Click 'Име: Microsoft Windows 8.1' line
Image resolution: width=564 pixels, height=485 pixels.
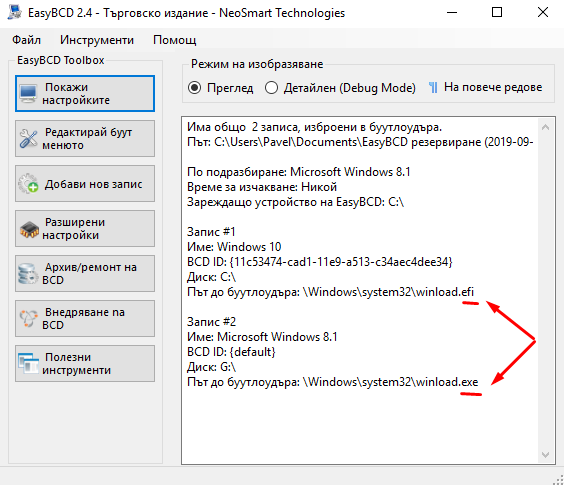click(262, 337)
